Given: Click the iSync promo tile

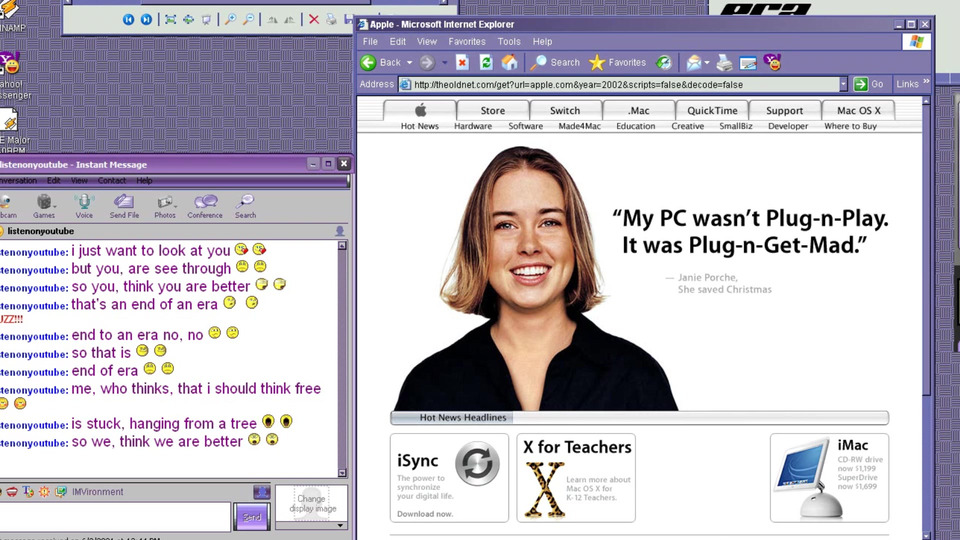Looking at the screenshot, I should [449, 478].
